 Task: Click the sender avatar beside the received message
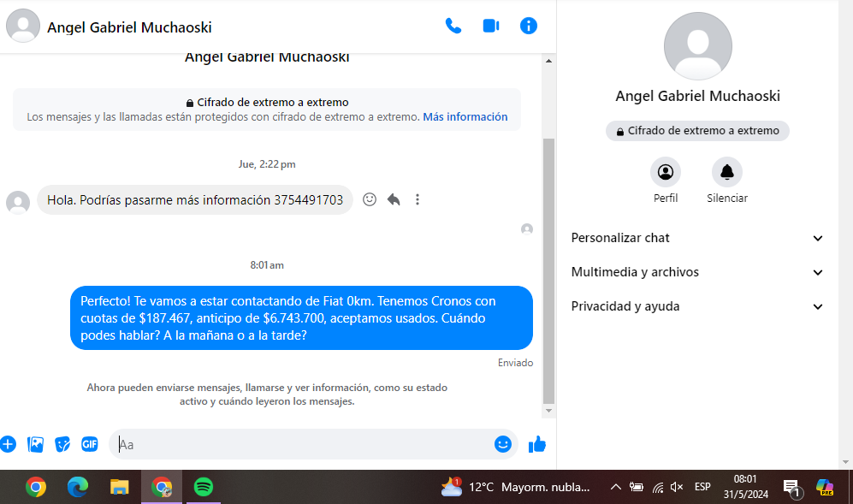click(x=18, y=203)
